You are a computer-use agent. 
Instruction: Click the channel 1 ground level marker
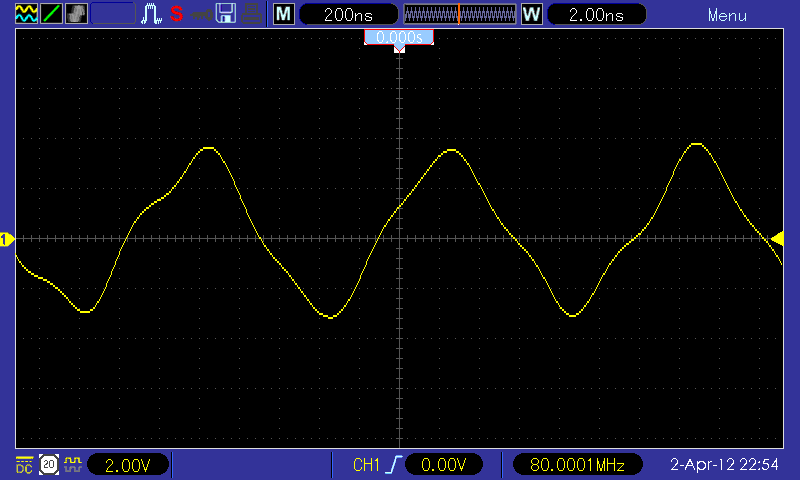pyautogui.click(x=7, y=239)
